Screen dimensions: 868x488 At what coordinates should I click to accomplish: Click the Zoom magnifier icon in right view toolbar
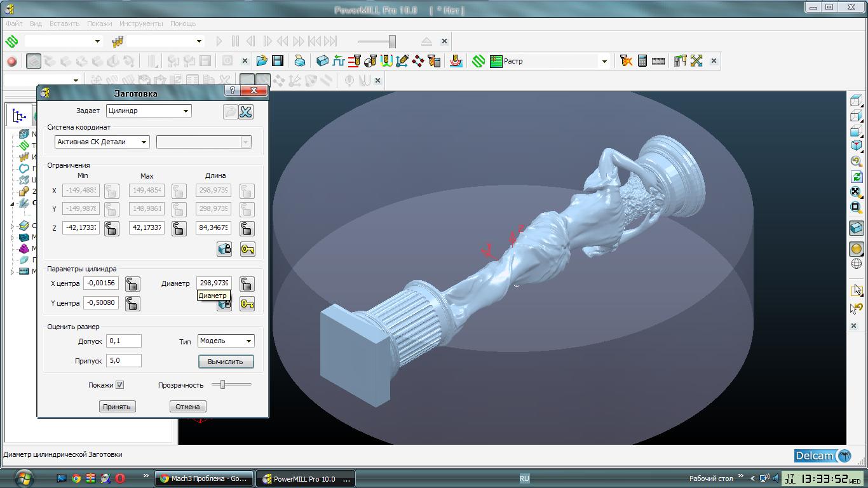pos(856,162)
